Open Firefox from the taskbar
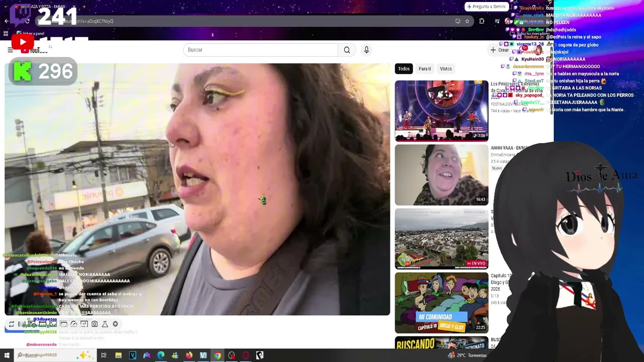The width and height of the screenshot is (644, 362). [189, 355]
